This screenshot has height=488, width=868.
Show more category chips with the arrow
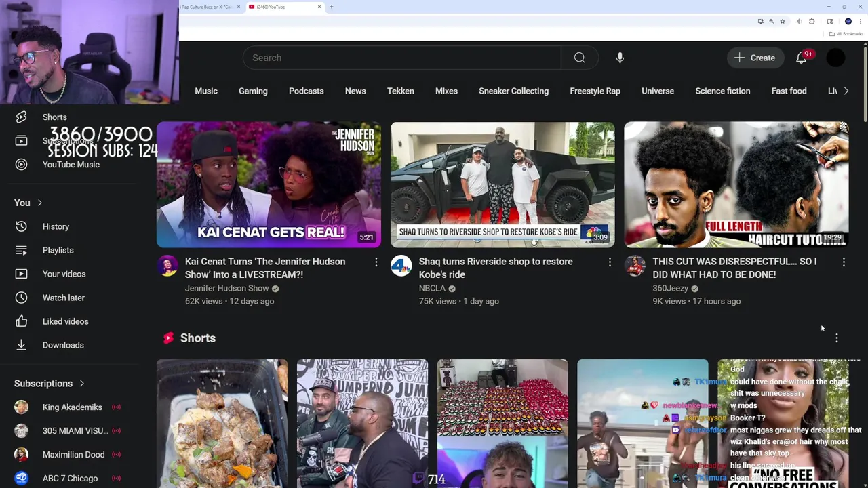click(846, 91)
